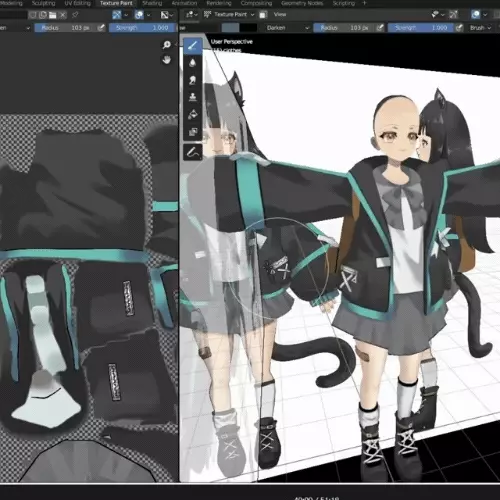The image size is (500, 500).
Task: Open the View menu in 3D viewport
Action: (280, 14)
